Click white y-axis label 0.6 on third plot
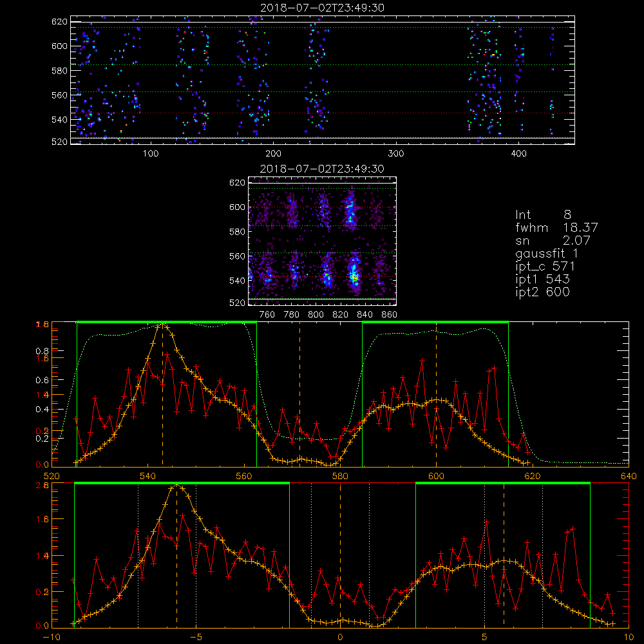 (41, 381)
